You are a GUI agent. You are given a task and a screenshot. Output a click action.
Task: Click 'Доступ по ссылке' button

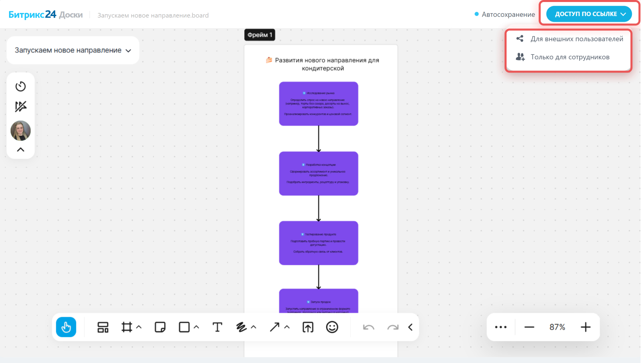pyautogui.click(x=589, y=14)
